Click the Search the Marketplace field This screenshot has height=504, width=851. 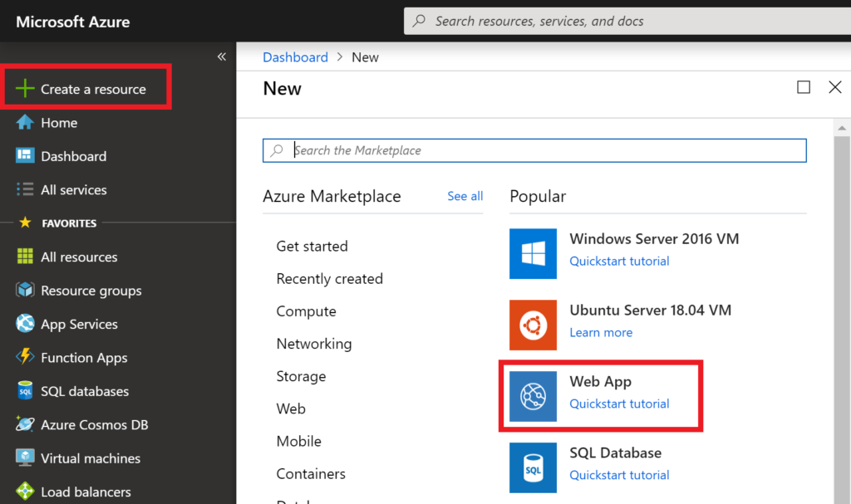point(534,150)
